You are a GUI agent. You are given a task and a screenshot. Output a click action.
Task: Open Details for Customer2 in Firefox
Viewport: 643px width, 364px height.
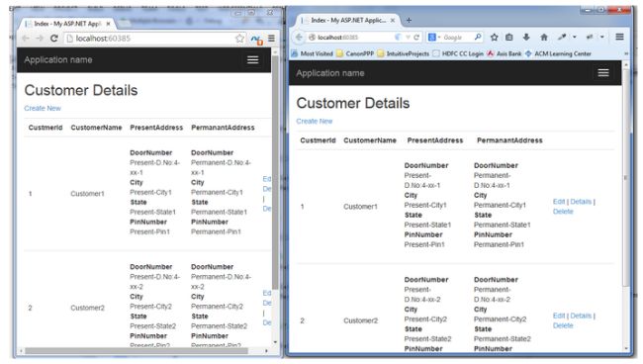(581, 316)
